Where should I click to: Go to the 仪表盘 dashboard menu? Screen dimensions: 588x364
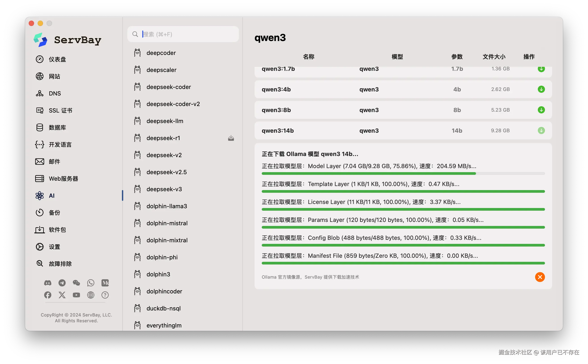point(57,59)
